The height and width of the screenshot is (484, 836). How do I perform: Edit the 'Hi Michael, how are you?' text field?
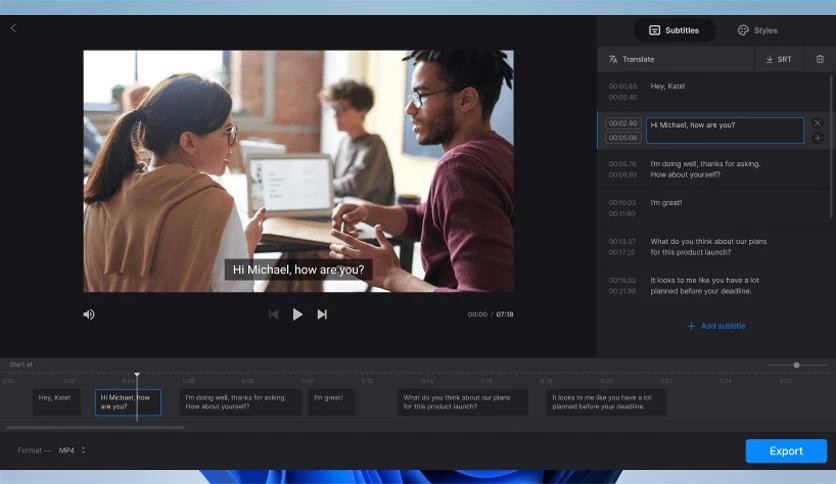click(x=725, y=130)
